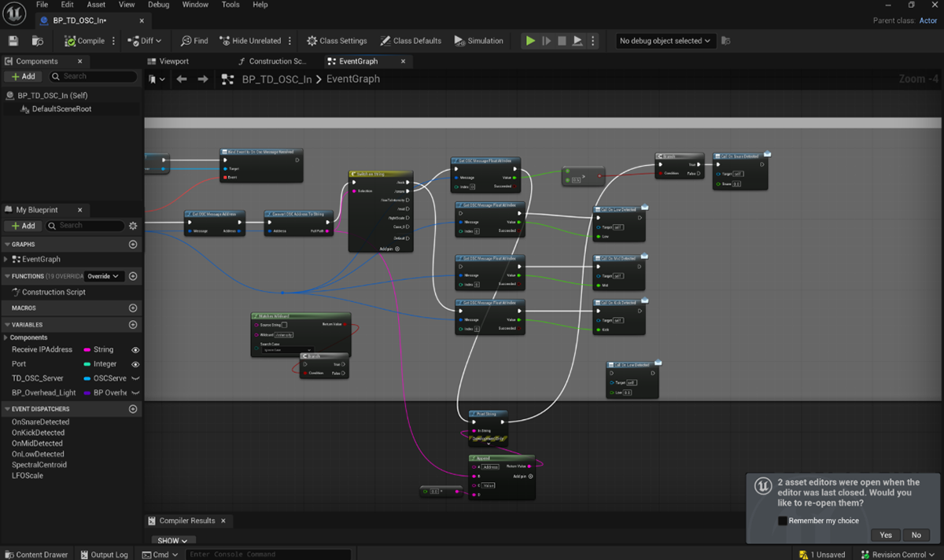Open graph bookmarks dropdown
Viewport: 944px width, 560px height.
[157, 79]
